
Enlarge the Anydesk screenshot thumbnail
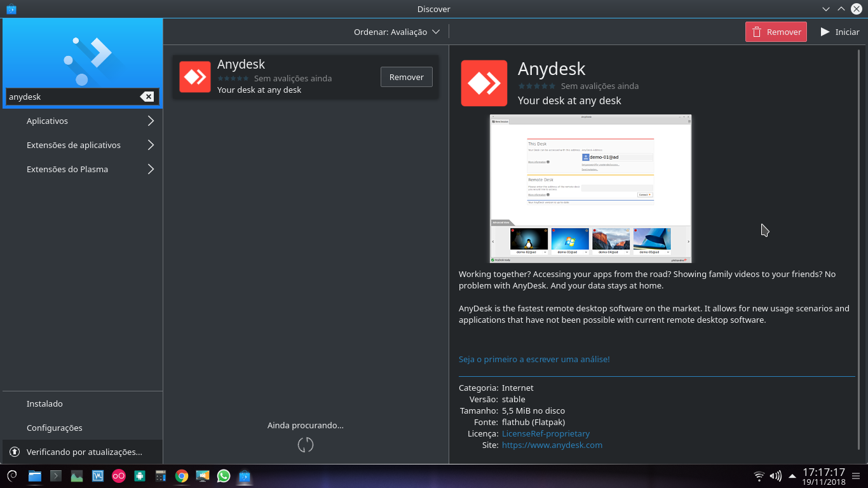click(590, 189)
